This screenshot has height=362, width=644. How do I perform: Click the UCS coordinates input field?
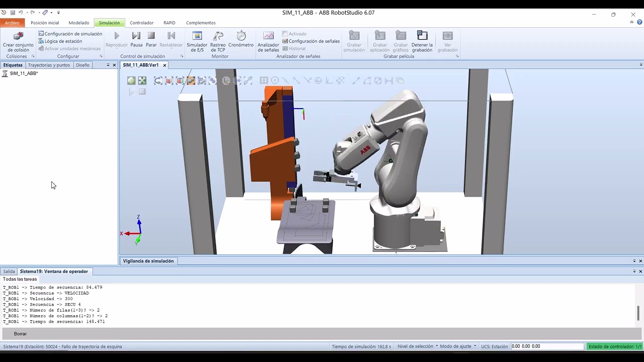(548, 346)
